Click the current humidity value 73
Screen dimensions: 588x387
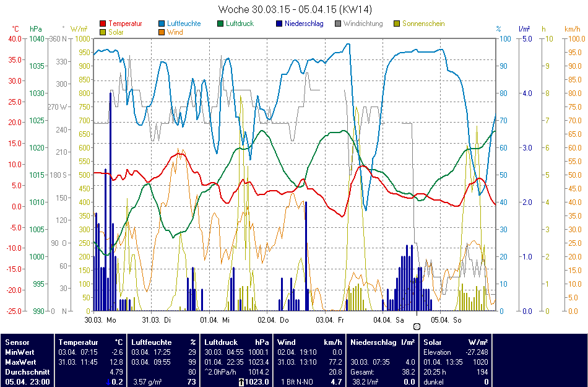coord(192,382)
